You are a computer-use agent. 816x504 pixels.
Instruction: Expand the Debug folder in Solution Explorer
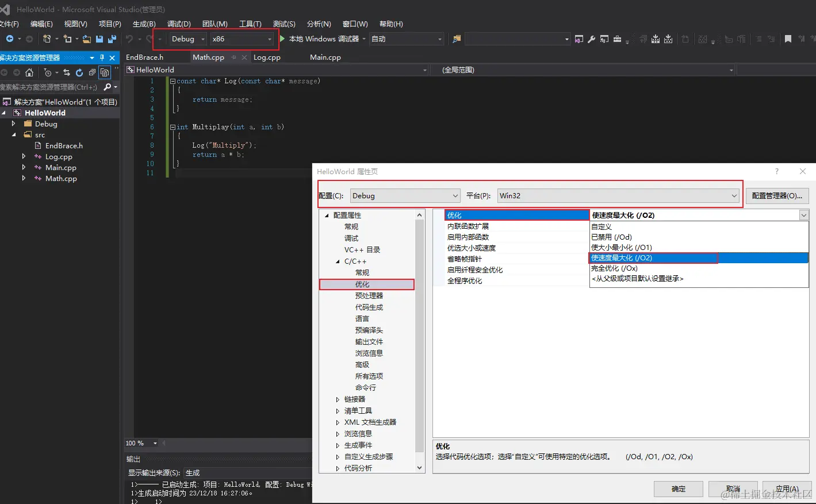tap(13, 124)
